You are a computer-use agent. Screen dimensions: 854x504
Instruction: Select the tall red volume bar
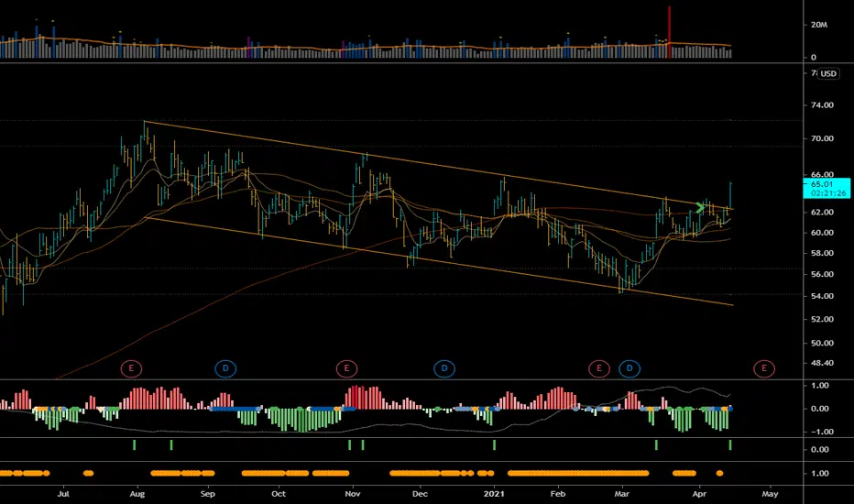point(670,31)
